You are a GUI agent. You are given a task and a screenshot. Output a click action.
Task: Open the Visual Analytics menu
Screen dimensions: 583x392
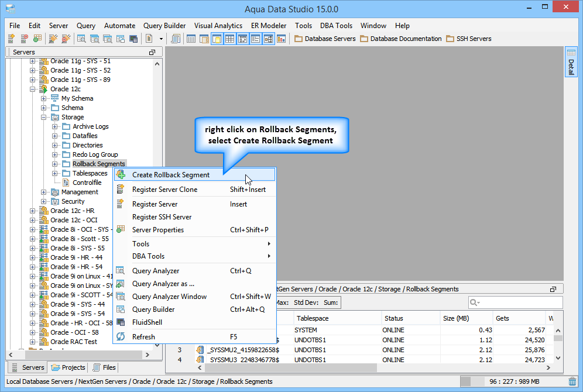(x=218, y=26)
